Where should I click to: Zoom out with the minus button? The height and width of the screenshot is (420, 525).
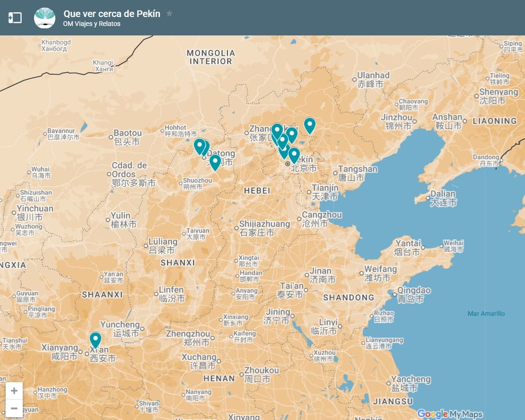[x=14, y=408]
